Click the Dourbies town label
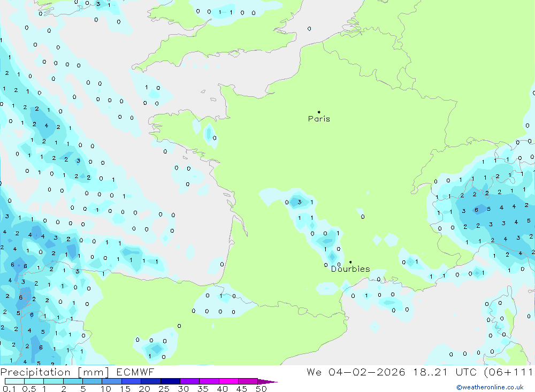 (x=350, y=269)
